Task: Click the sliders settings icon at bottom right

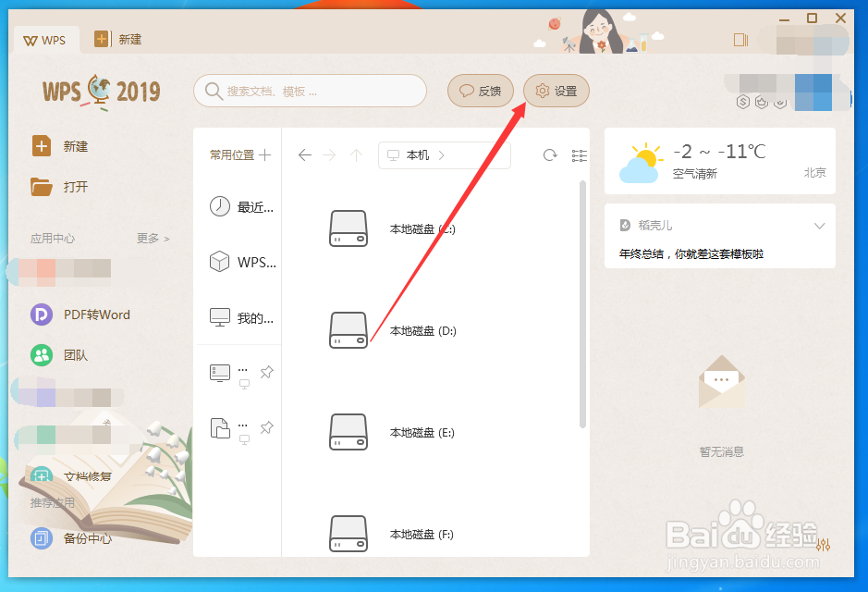Action: coord(823,545)
